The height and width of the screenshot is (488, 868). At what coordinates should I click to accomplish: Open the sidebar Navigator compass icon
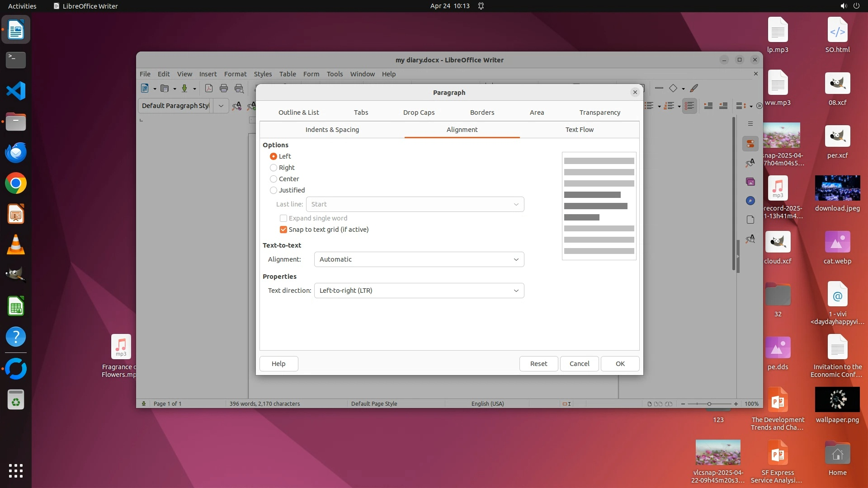[x=750, y=201]
